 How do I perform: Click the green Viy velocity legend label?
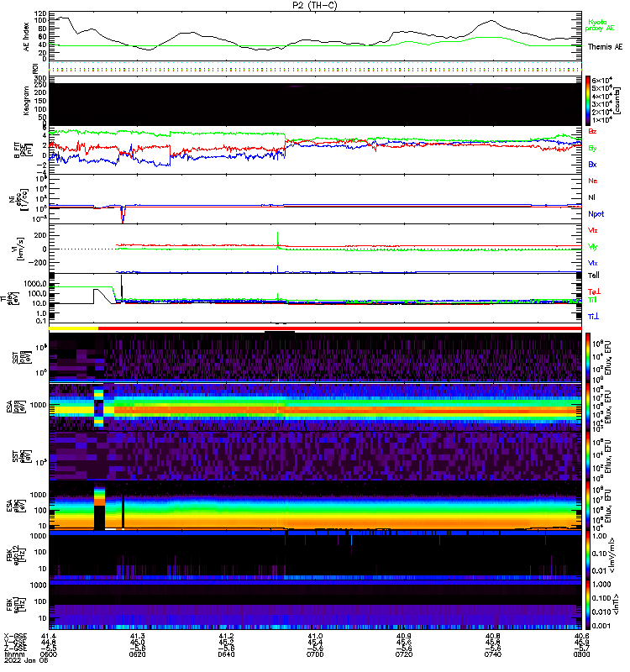pos(593,246)
